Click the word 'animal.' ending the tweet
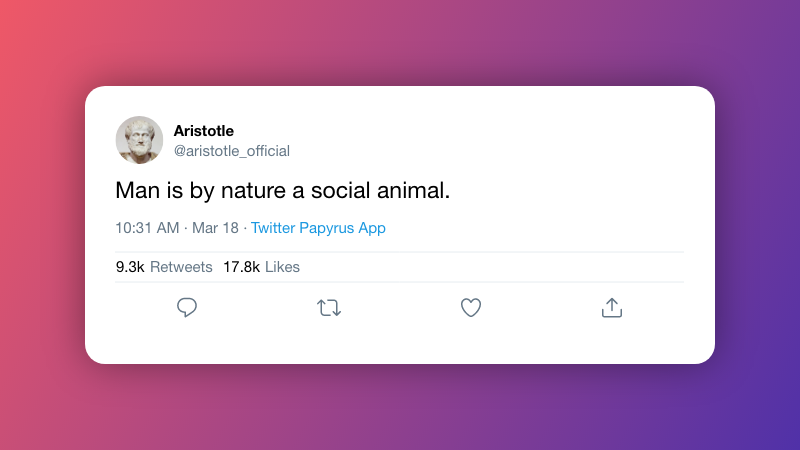 click(417, 189)
